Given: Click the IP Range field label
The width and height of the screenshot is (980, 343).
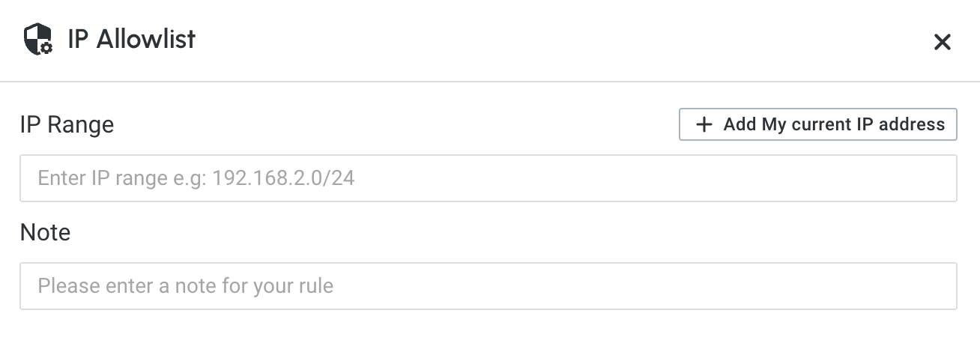Looking at the screenshot, I should [x=67, y=124].
